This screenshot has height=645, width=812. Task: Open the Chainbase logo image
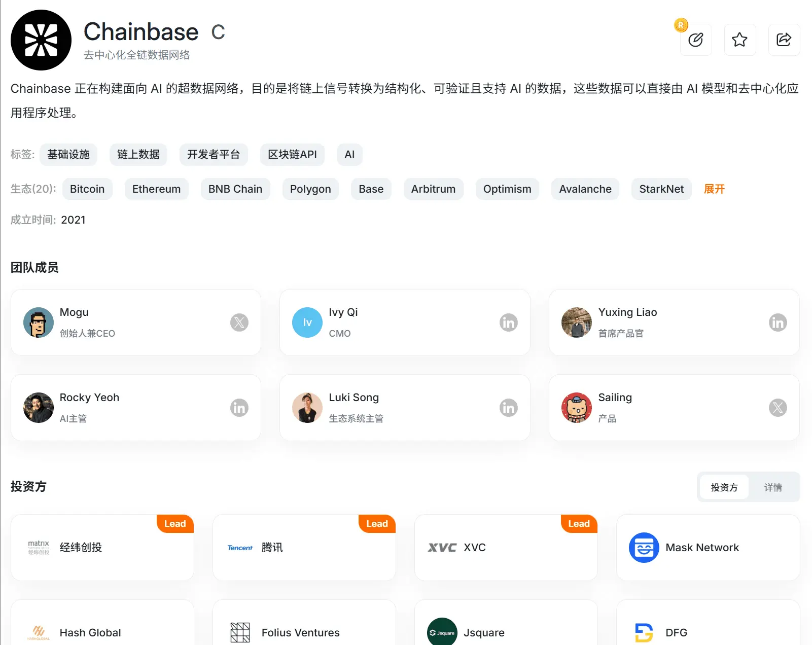pos(41,40)
